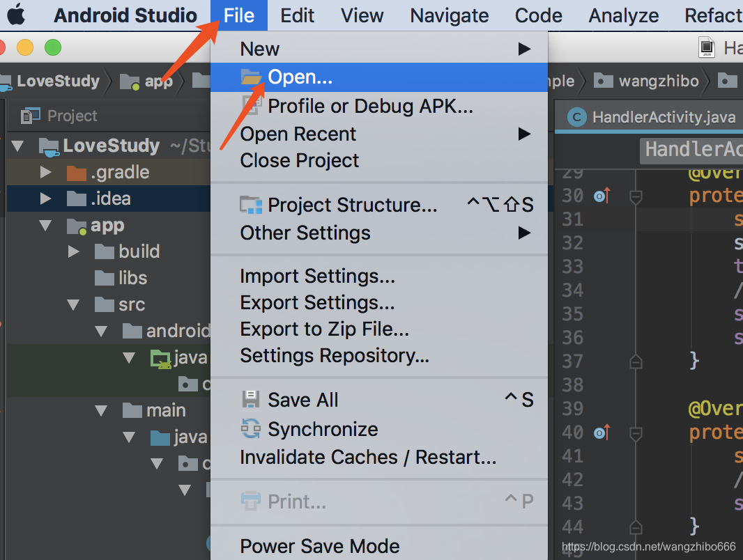Open the Android Studio application menu
This screenshot has width=743, height=560.
tap(125, 15)
